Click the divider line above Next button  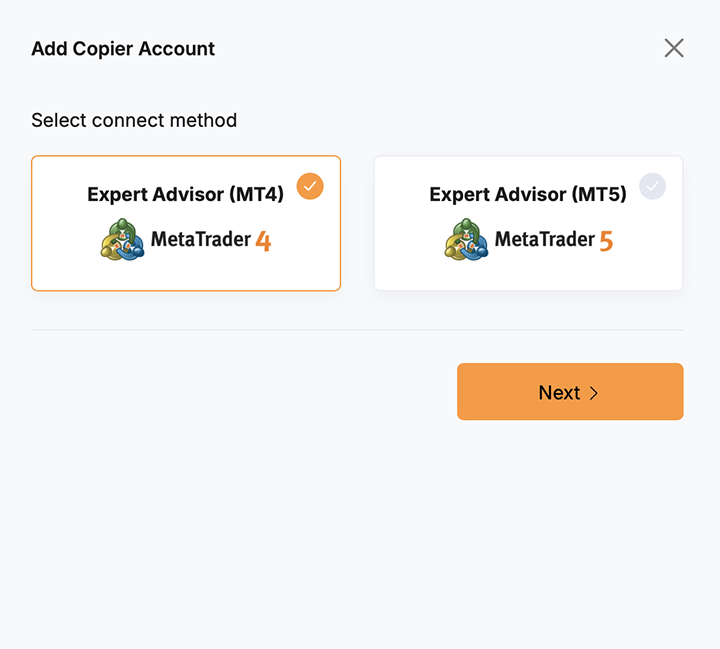click(x=357, y=329)
